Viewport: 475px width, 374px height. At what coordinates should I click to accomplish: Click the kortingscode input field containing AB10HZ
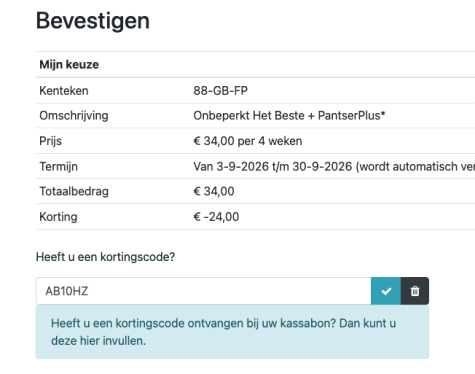coord(203,291)
